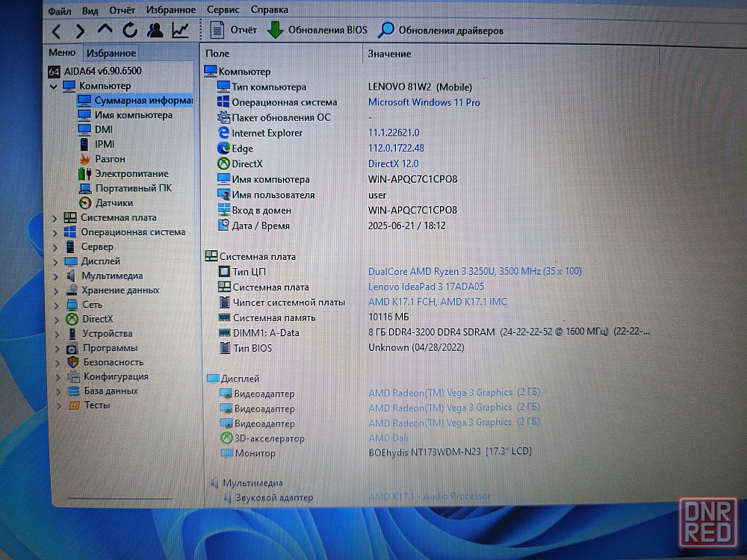The height and width of the screenshot is (560, 747).
Task: Expand the Операционная система tree node
Action: tap(55, 233)
